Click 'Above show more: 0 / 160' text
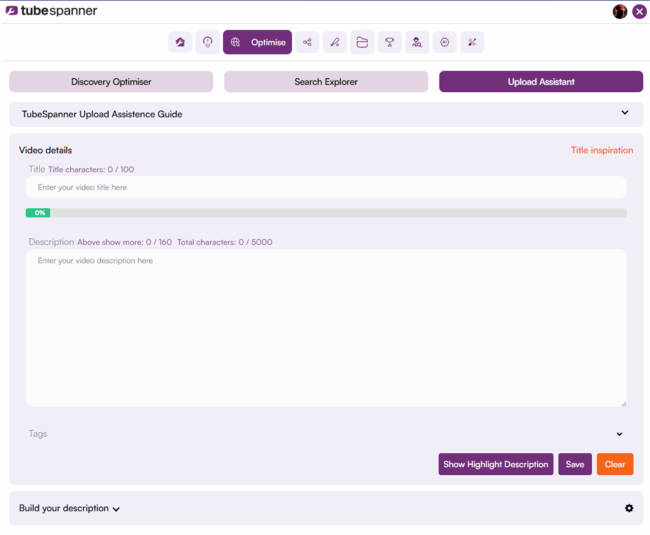Screen dimensions: 650x535 pos(124,242)
